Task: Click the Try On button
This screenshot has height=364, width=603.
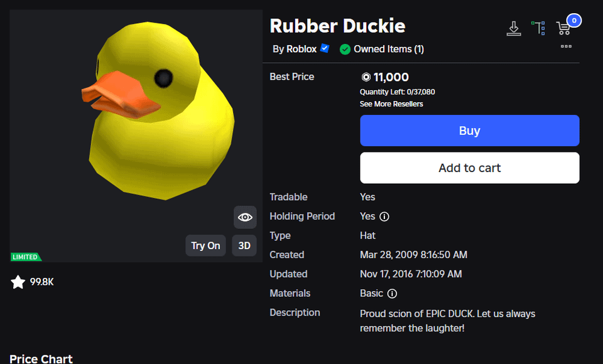Action: click(x=205, y=245)
